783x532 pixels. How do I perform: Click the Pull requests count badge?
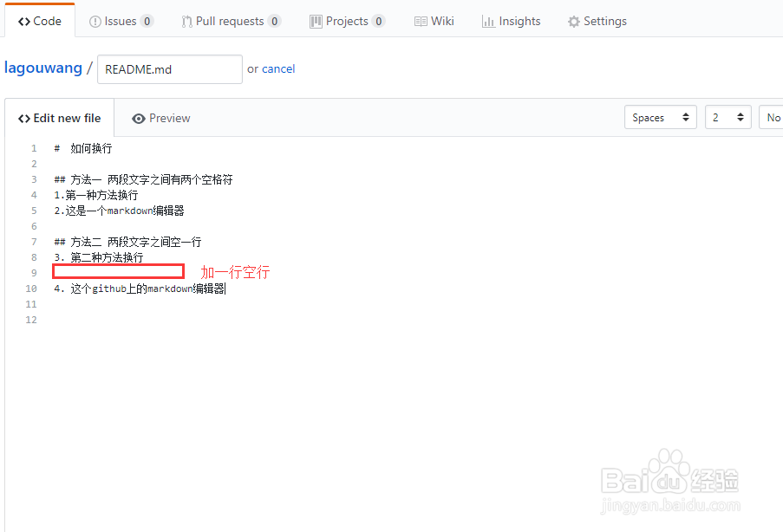point(274,22)
